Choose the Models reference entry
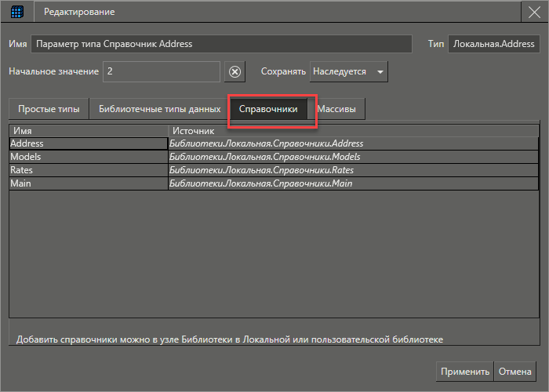549x392 pixels. [x=88, y=157]
